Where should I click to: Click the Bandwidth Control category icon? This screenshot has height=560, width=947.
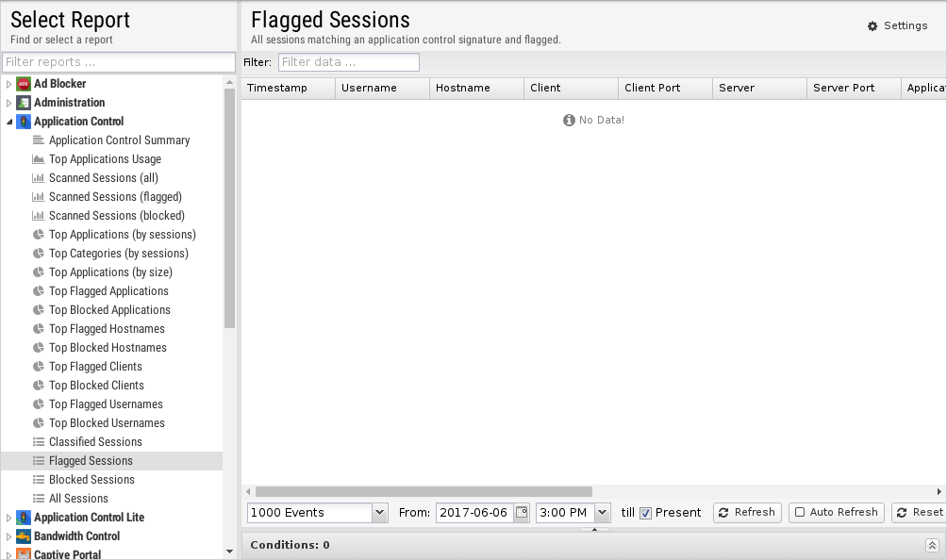point(24,536)
